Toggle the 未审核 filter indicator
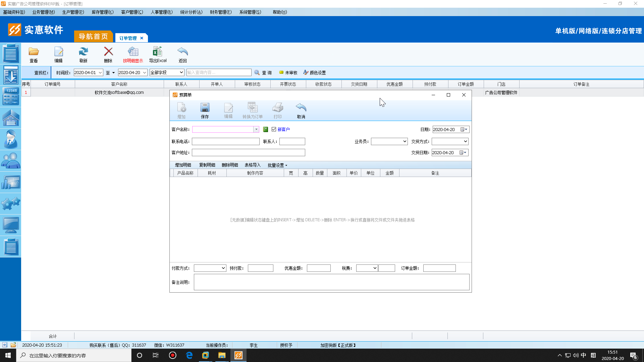Viewport: 644px width, 362px height. (x=288, y=72)
